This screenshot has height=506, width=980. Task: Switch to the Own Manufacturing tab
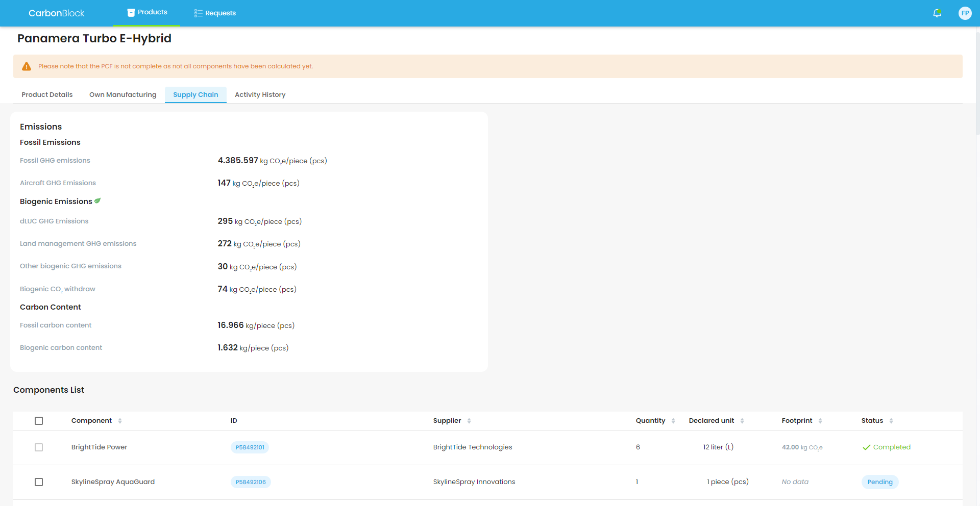click(x=123, y=95)
